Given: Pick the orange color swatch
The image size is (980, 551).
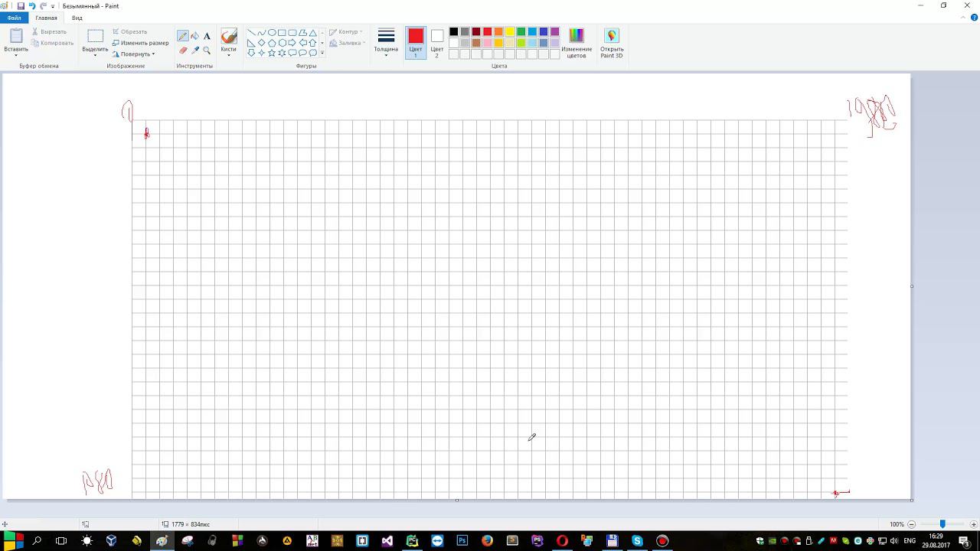Looking at the screenshot, I should point(498,32).
